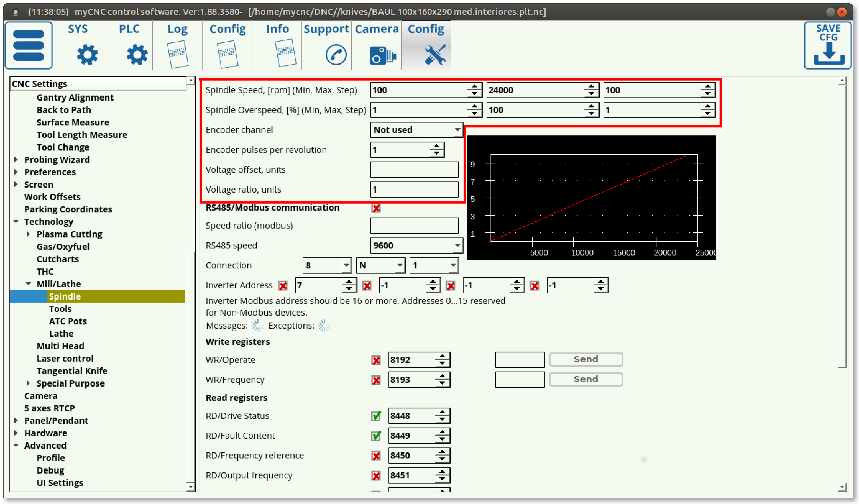859x504 pixels.
Task: Open PLC gear settings
Action: (137, 55)
